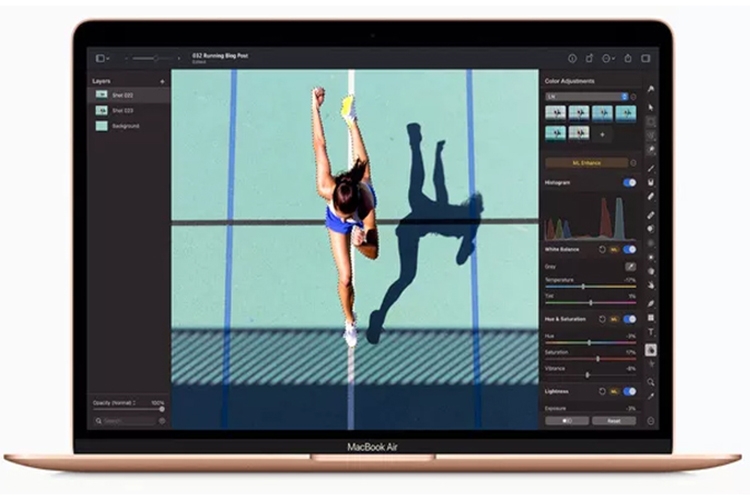Reset Hue & Saturation with circular arrow
Viewport: 750px width, 500px height.
pyautogui.click(x=602, y=319)
